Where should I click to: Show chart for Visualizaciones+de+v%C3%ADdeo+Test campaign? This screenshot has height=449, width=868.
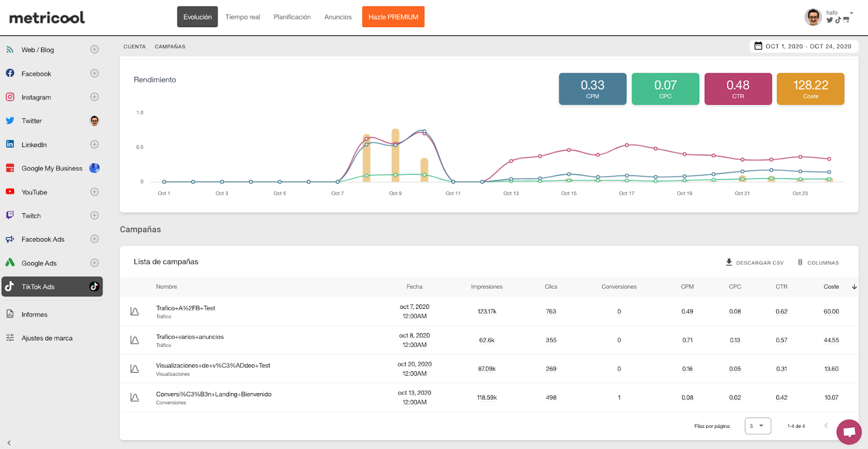pyautogui.click(x=135, y=369)
